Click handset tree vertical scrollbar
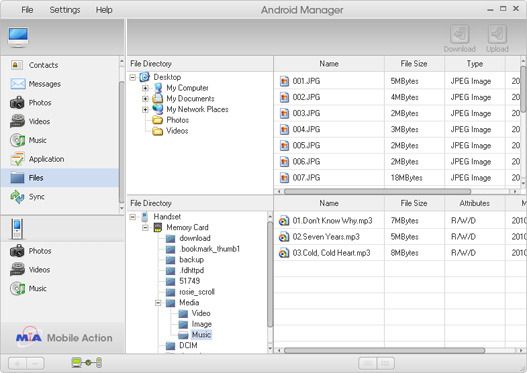 [270, 274]
